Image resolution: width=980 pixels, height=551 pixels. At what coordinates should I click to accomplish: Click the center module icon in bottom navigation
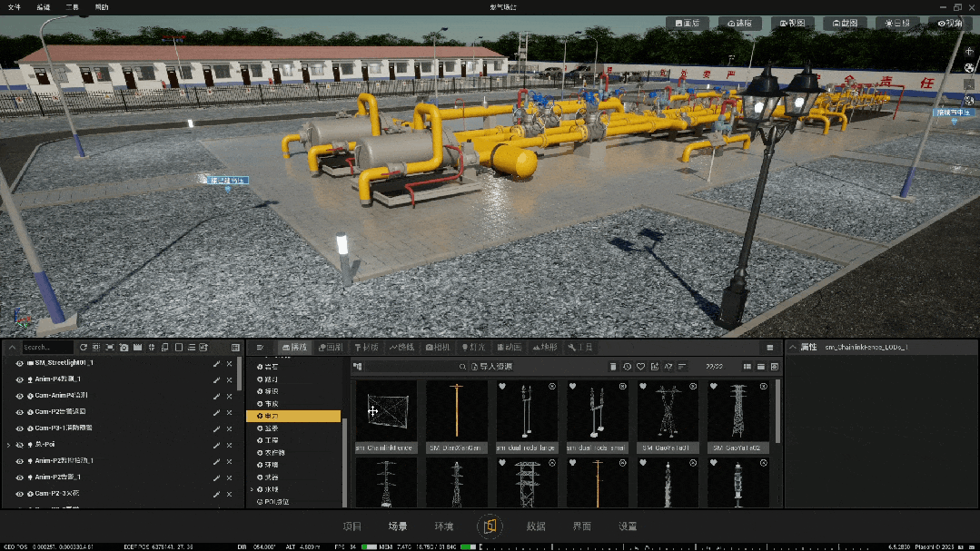point(490,526)
